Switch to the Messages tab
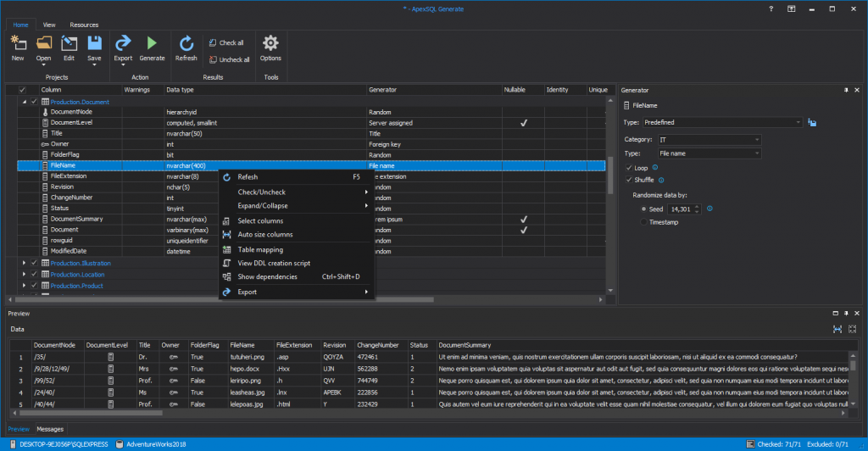Image resolution: width=868 pixels, height=451 pixels. point(49,429)
